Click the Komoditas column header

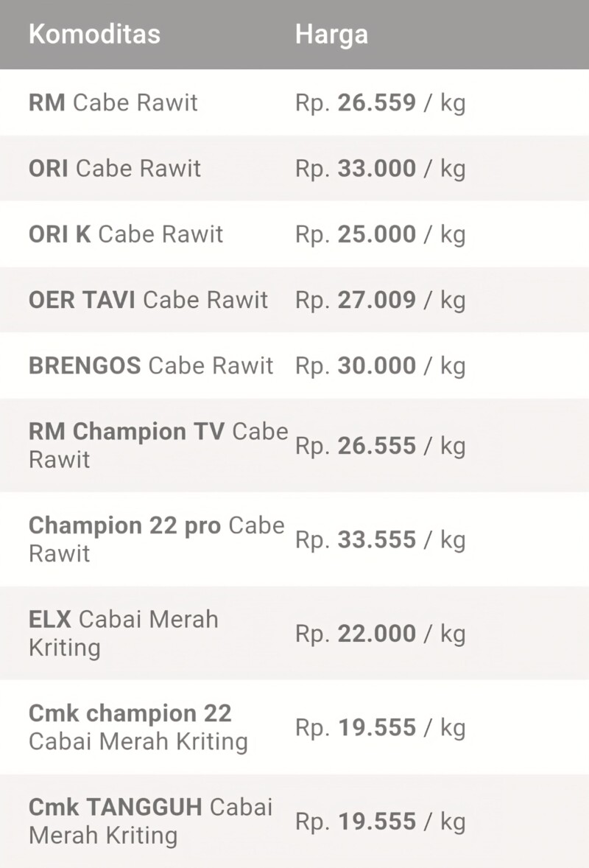click(94, 34)
